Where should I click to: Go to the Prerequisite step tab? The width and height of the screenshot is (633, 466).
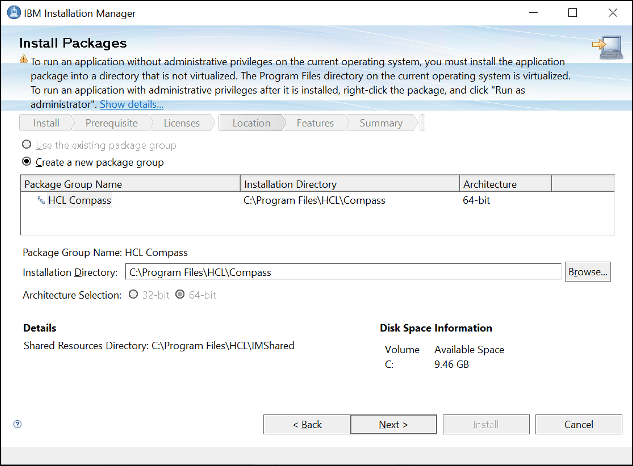(111, 123)
